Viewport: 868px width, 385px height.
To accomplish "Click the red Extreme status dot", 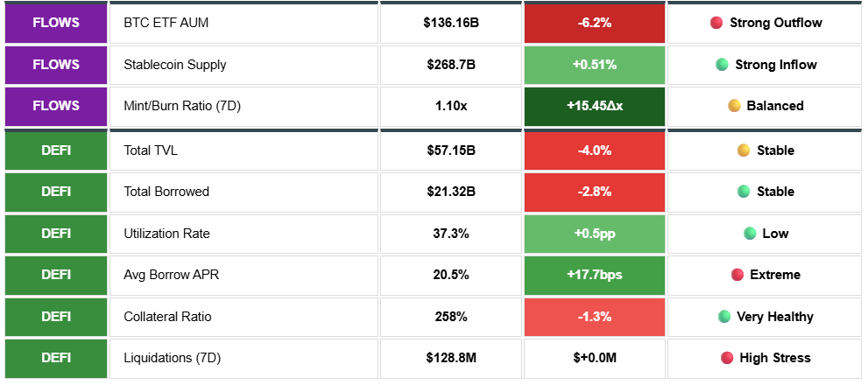I will (x=737, y=275).
